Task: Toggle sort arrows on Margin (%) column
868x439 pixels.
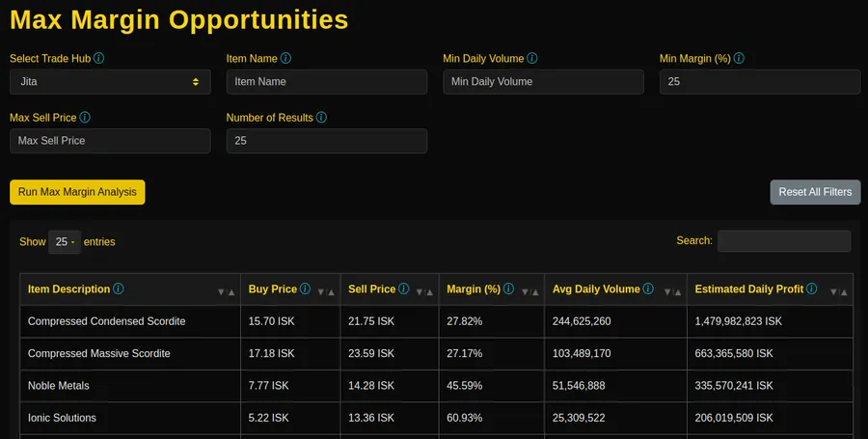Action: (x=528, y=291)
